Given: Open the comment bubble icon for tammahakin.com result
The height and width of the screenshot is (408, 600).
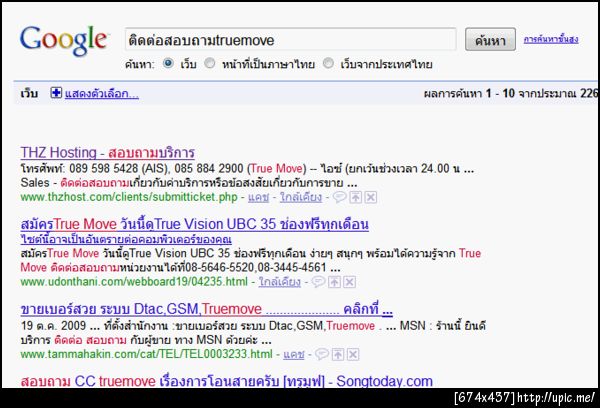Looking at the screenshot, I should click(322, 354).
